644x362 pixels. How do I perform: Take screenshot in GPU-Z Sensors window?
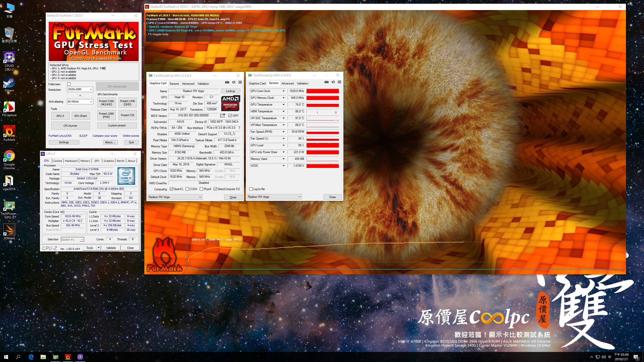pyautogui.click(x=327, y=82)
